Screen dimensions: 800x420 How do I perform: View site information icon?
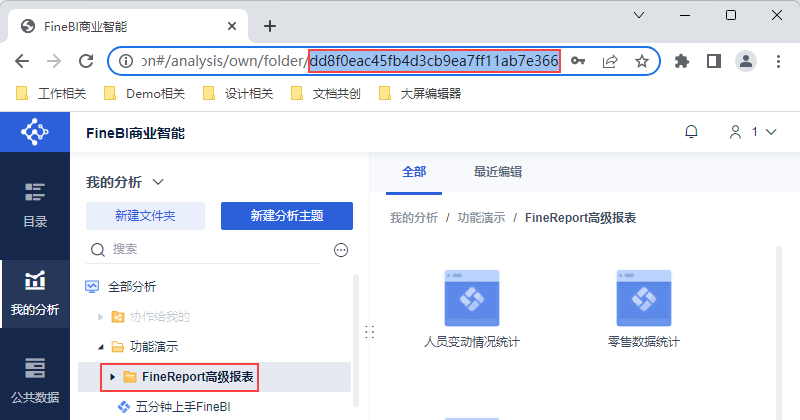tap(126, 61)
